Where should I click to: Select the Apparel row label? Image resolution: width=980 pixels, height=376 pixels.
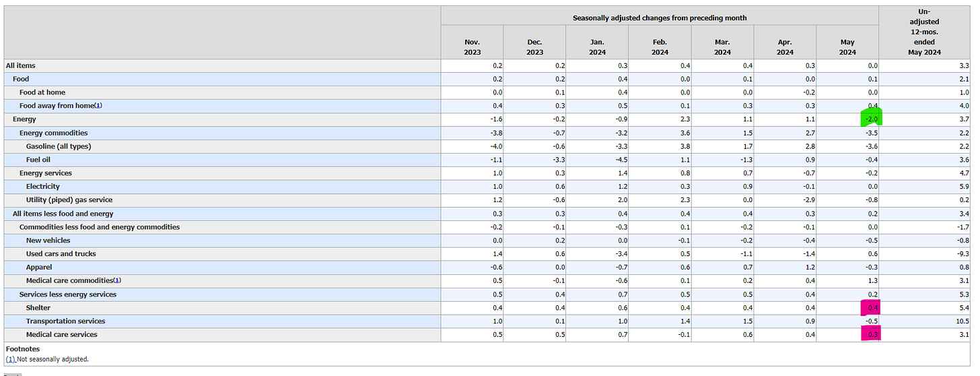point(39,268)
